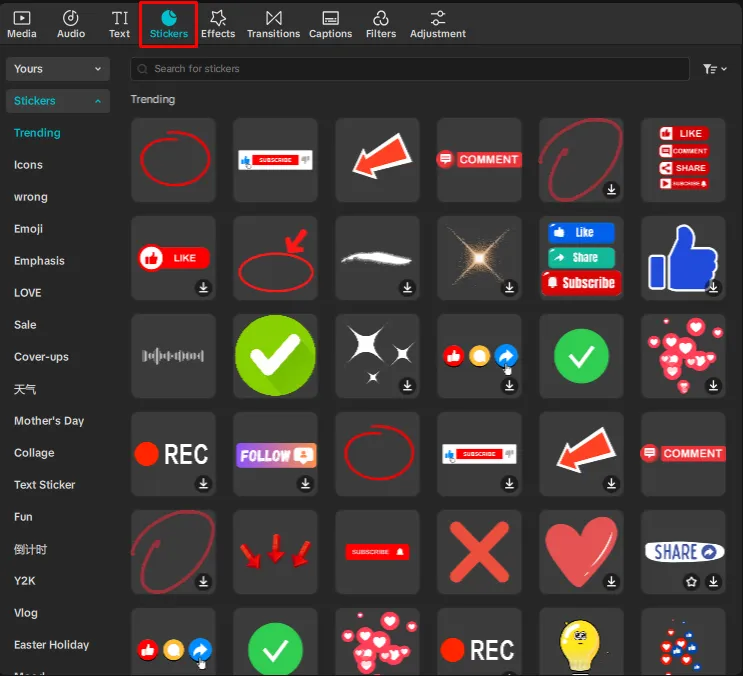Viewport: 743px width, 676px height.
Task: Open the Adjustment panel
Action: coord(437,24)
